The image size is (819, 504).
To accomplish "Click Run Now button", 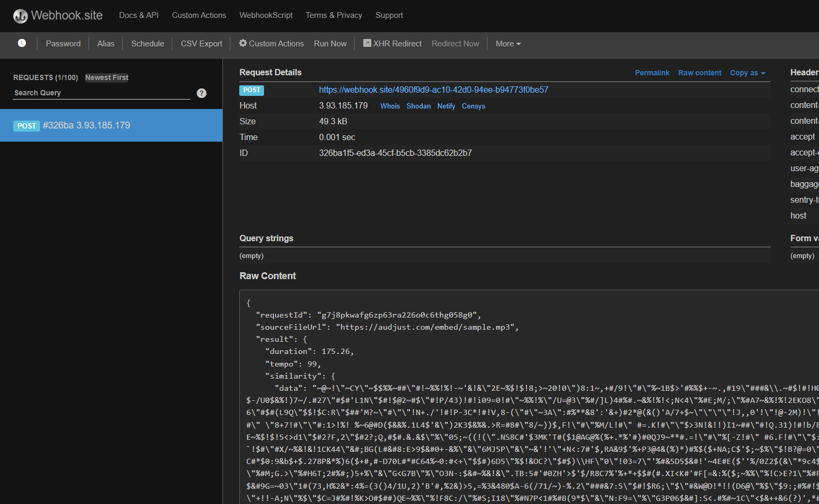I will click(x=330, y=44).
